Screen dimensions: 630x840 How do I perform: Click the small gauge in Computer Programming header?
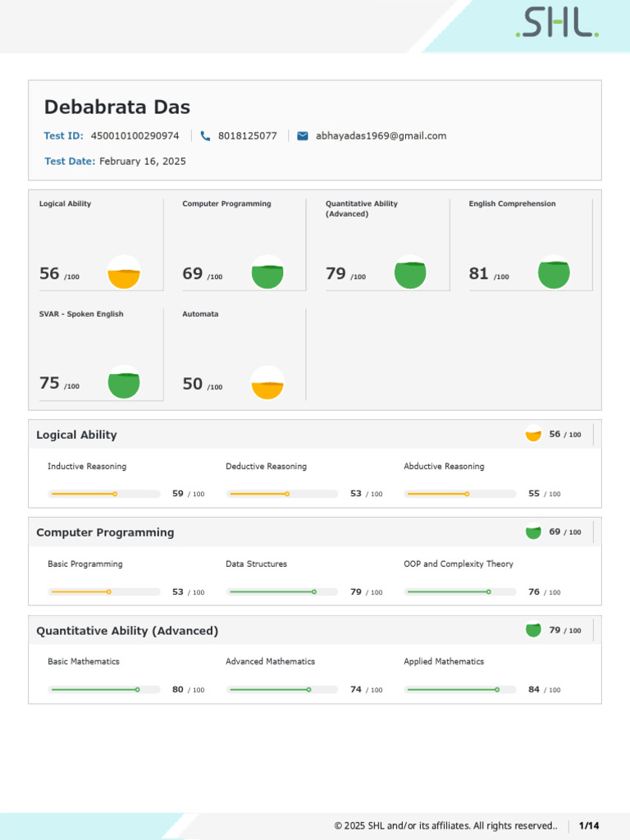[x=533, y=532]
